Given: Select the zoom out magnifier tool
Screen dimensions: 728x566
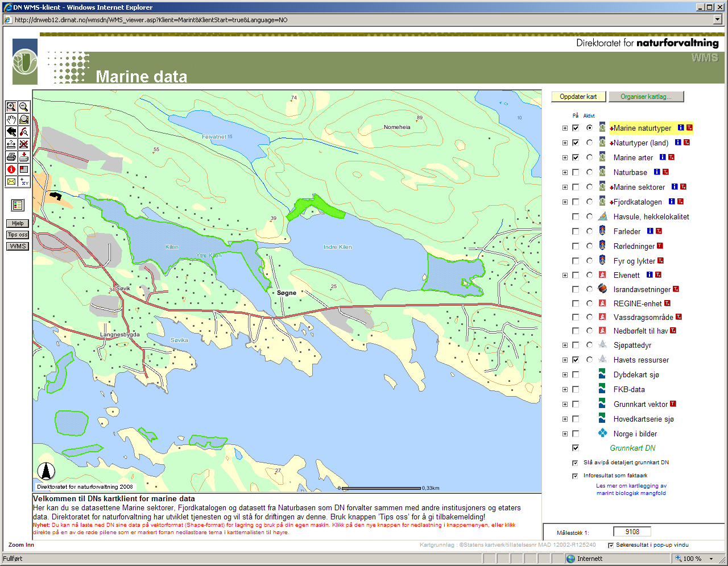Looking at the screenshot, I should pyautogui.click(x=24, y=106).
